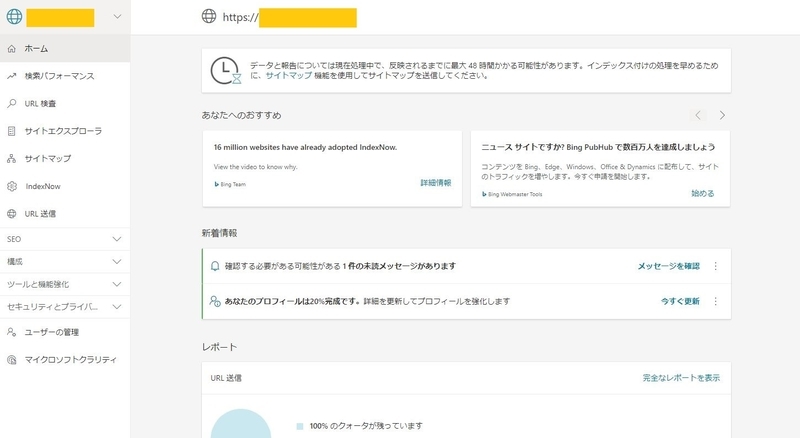
Task: Go to the next recommendation card
Action: [722, 115]
